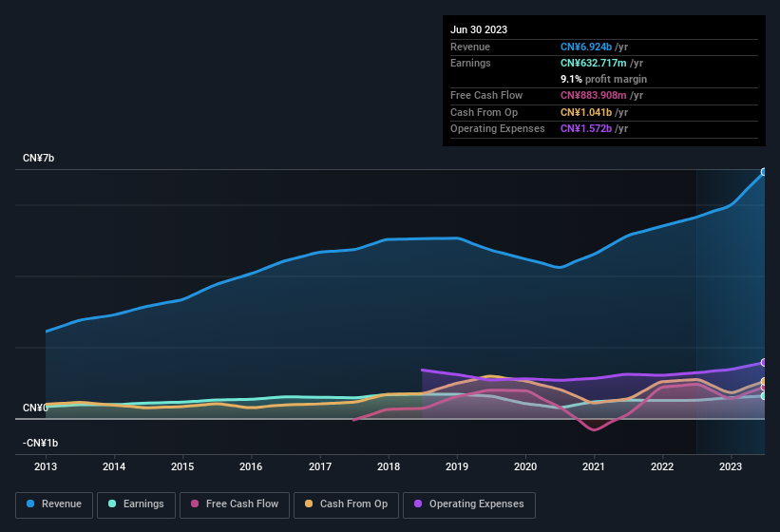780x532 pixels.
Task: Toggle the Revenue series in the legend
Action: point(54,504)
